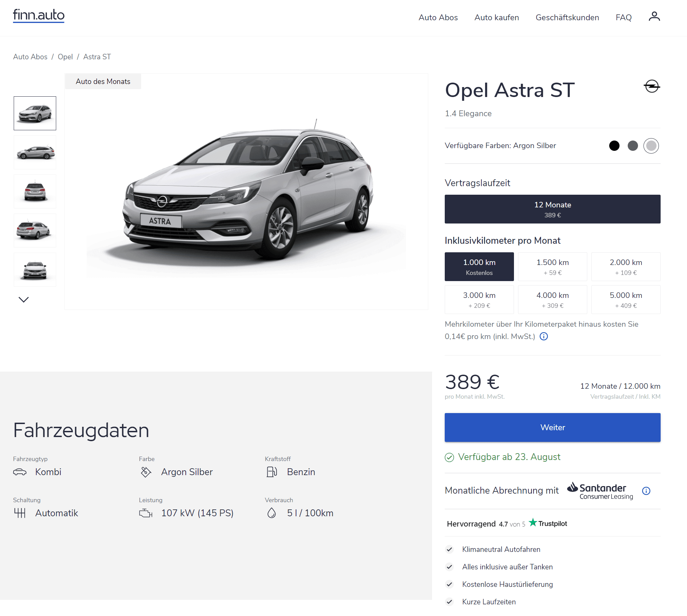Click the Kombi car type icon
Viewport: 687px width, 616px height.
20,472
